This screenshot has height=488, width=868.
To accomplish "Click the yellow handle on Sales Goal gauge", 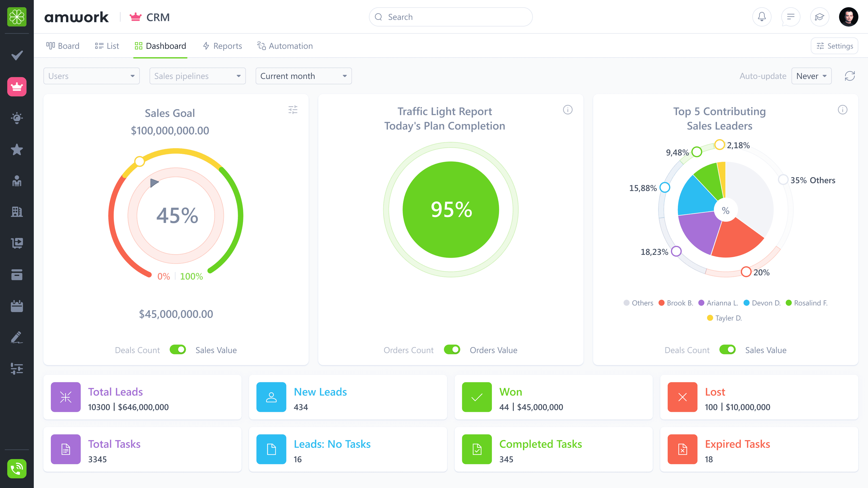I will 139,161.
